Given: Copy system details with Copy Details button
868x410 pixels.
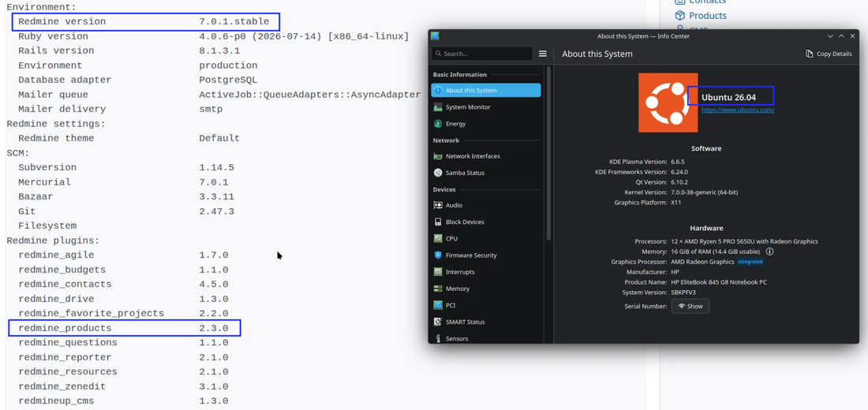Looking at the screenshot, I should 829,54.
